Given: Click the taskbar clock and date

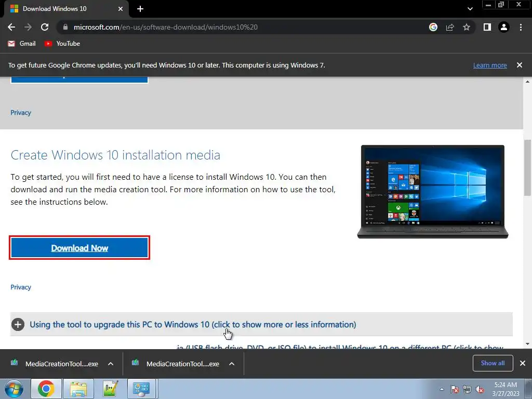Looking at the screenshot, I should (506, 389).
